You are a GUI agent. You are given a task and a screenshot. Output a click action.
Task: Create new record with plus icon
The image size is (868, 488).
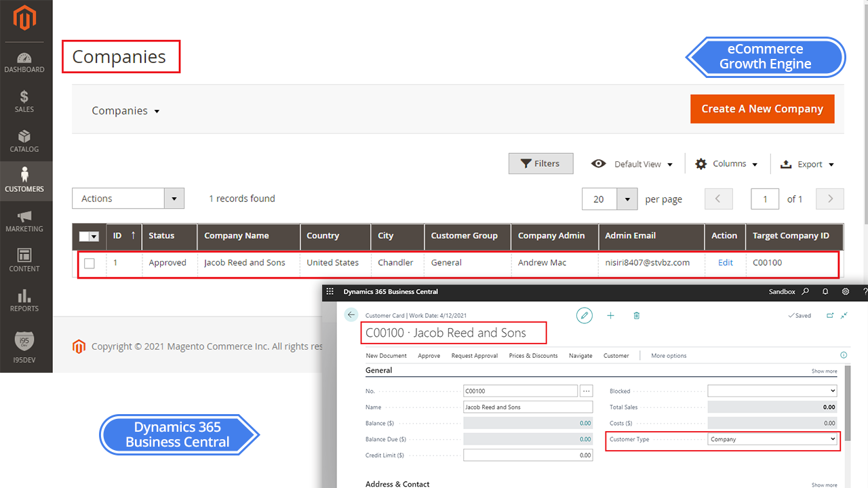(610, 315)
